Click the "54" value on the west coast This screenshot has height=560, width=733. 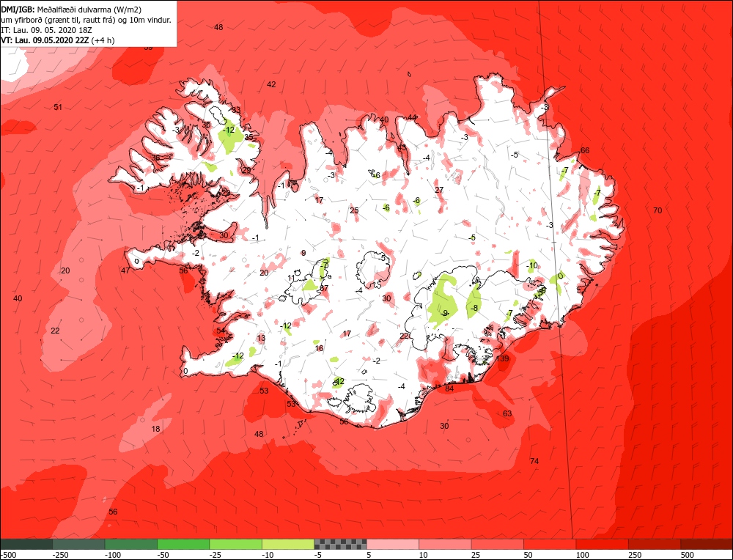221,331
